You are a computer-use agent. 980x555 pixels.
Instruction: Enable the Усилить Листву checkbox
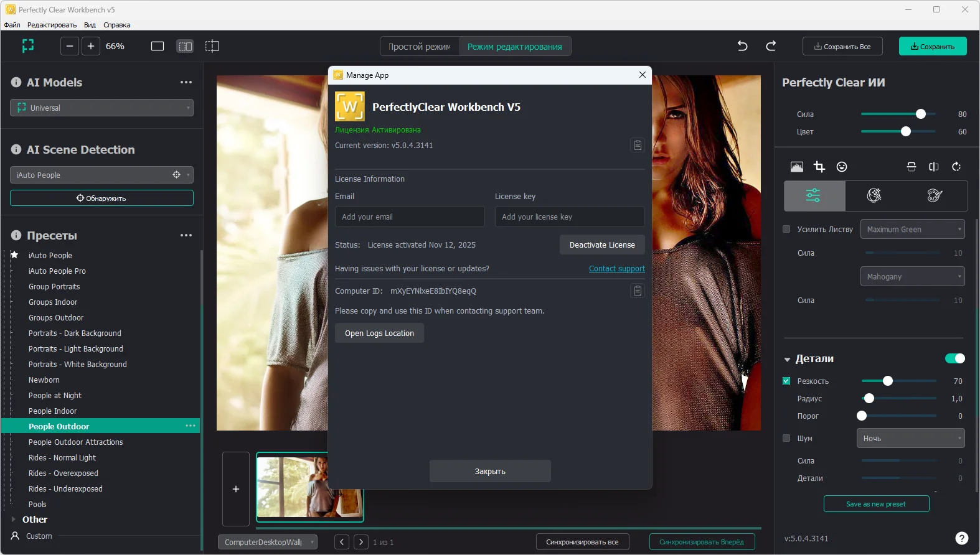coord(786,229)
